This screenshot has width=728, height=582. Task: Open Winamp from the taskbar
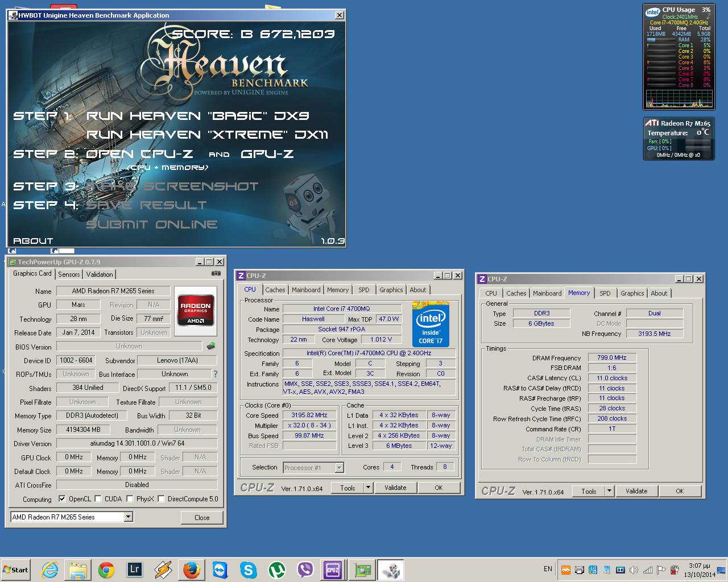tap(163, 569)
